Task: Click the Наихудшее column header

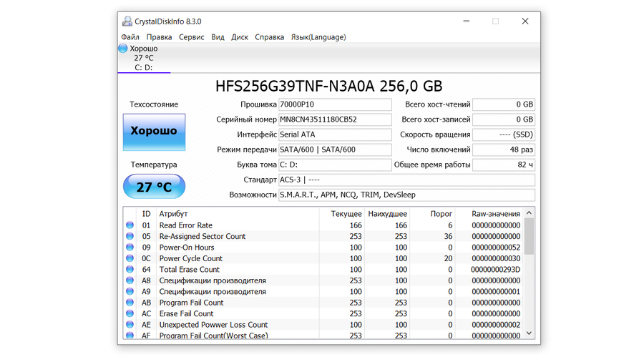Action: tap(387, 214)
